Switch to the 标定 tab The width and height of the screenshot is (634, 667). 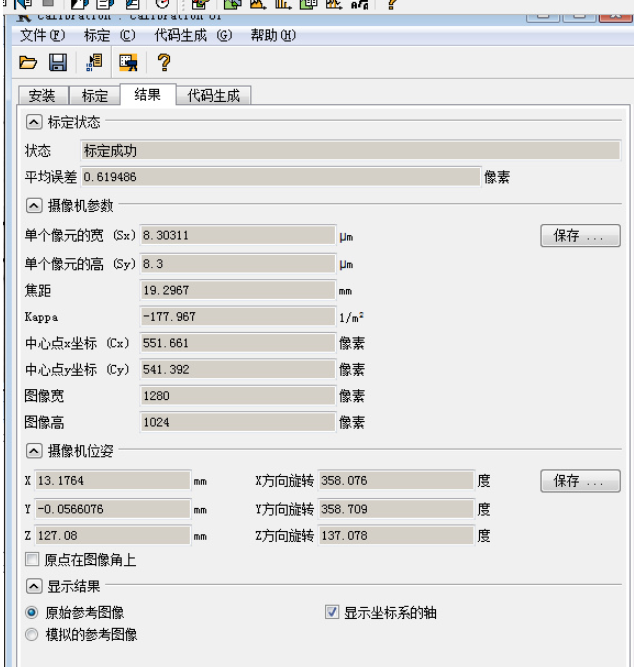coord(94,95)
